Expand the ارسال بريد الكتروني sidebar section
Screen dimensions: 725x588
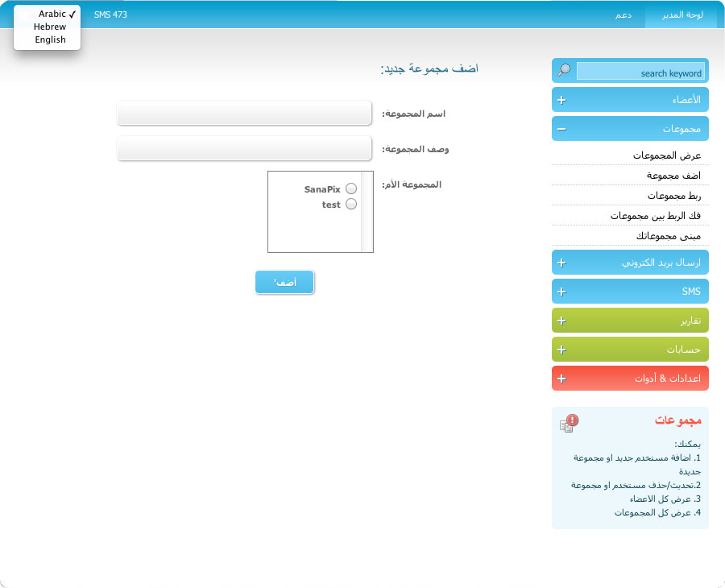pos(630,263)
